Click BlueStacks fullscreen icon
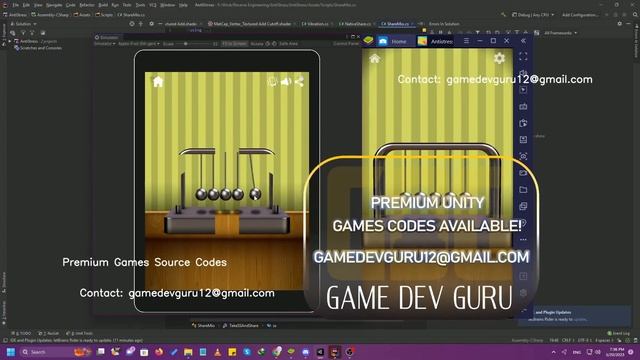 pos(523,57)
